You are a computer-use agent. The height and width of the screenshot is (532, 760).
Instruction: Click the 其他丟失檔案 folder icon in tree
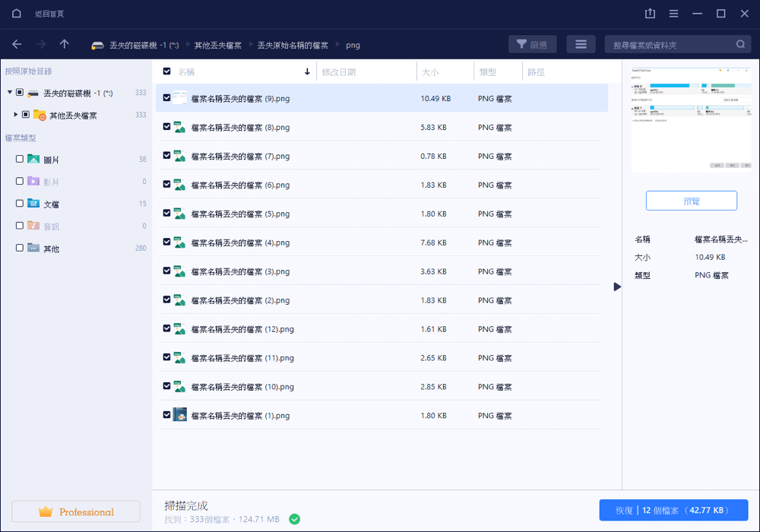coord(40,116)
